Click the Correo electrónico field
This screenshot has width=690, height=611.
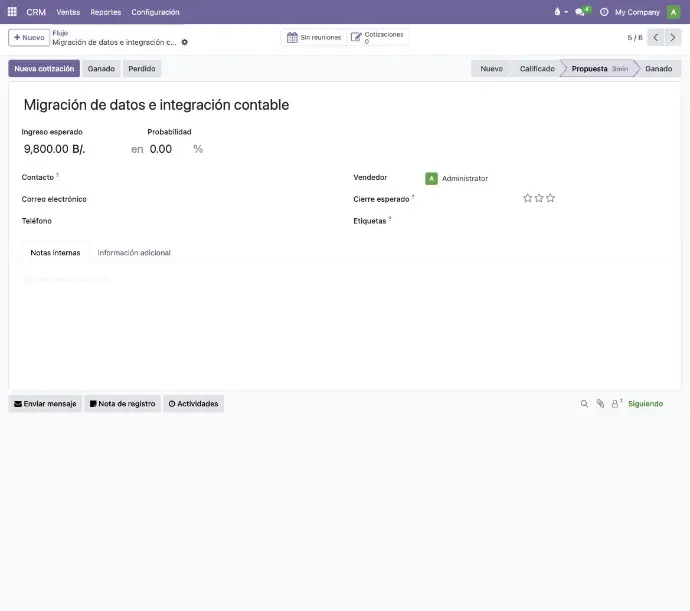click(x=211, y=199)
